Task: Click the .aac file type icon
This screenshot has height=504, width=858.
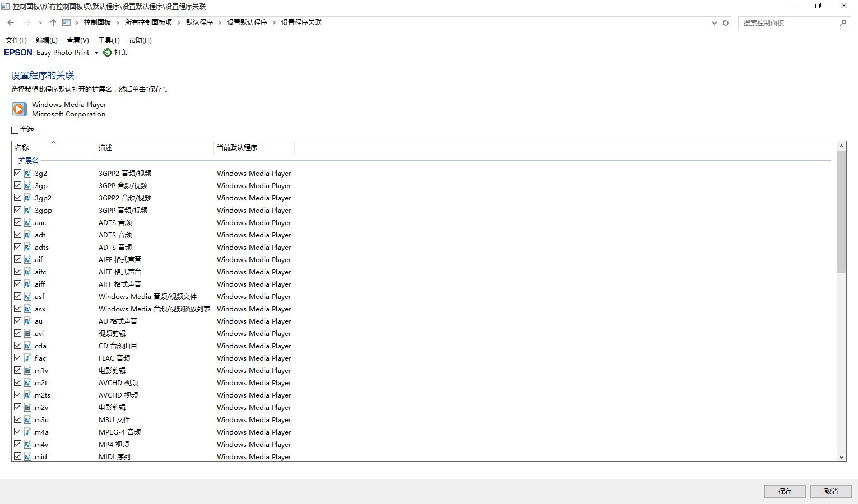Action: pyautogui.click(x=27, y=222)
